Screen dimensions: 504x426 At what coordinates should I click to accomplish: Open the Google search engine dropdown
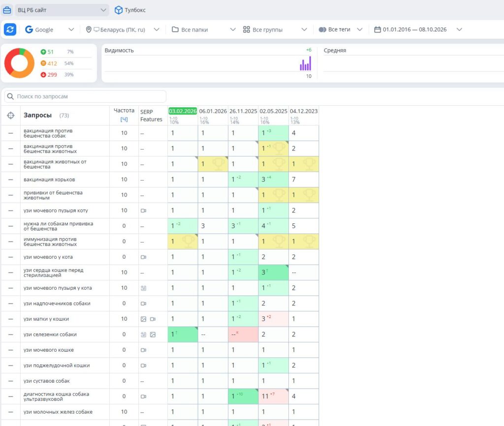tap(50, 30)
